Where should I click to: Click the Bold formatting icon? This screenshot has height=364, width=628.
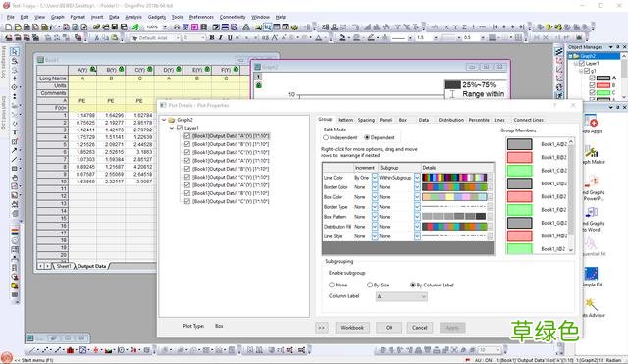[212, 37]
